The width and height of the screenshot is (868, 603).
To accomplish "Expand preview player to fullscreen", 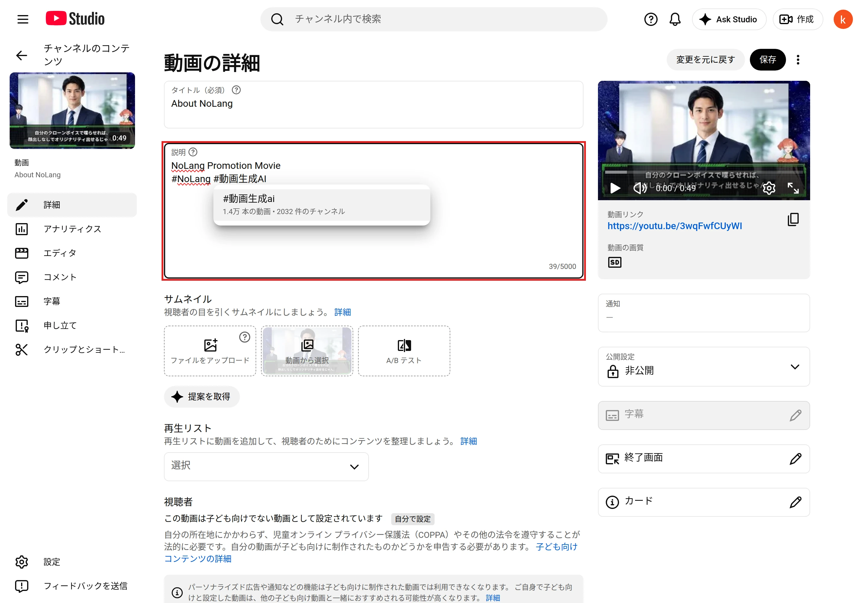I will click(x=793, y=188).
